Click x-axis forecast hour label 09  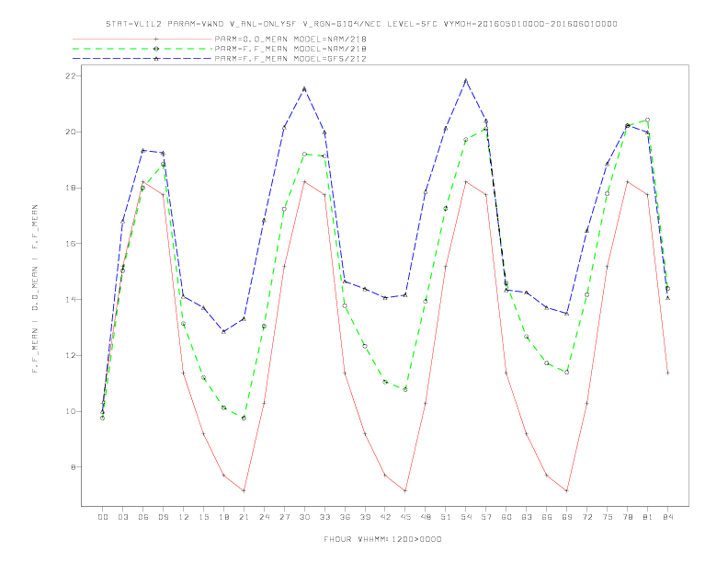163,517
